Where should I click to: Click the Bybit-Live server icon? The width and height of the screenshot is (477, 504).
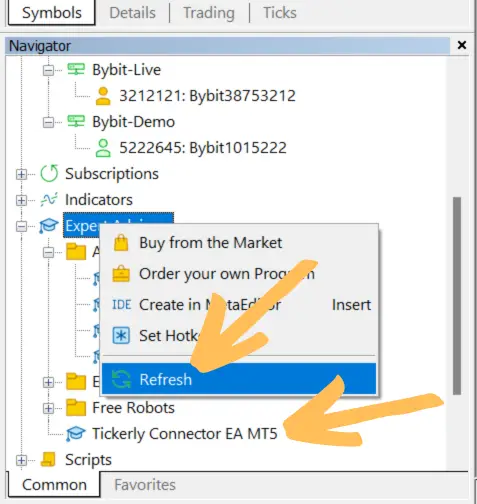coord(76,69)
